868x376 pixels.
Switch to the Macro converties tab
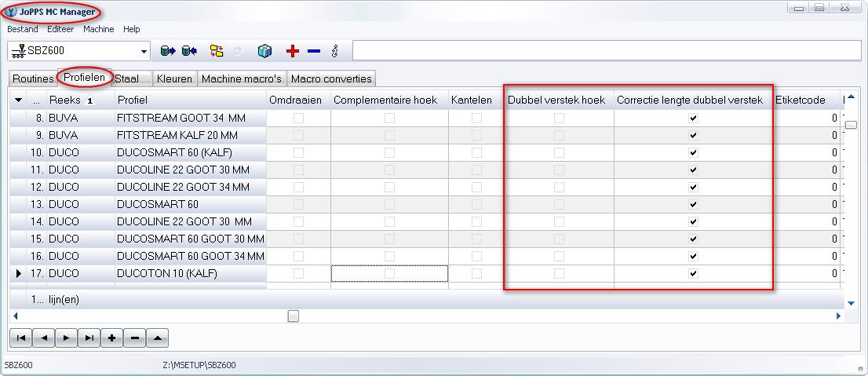pyautogui.click(x=331, y=78)
